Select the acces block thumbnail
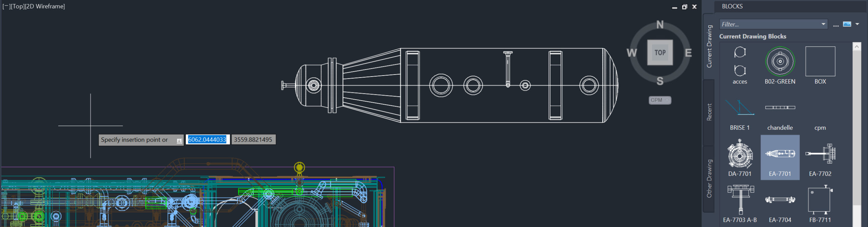The width and height of the screenshot is (868, 227). click(x=740, y=61)
